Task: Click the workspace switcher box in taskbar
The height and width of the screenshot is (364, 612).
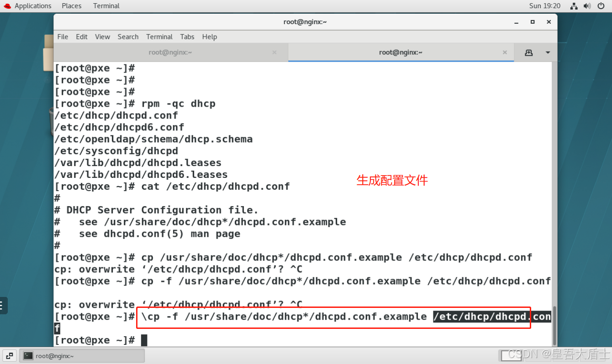Action: coord(512,355)
